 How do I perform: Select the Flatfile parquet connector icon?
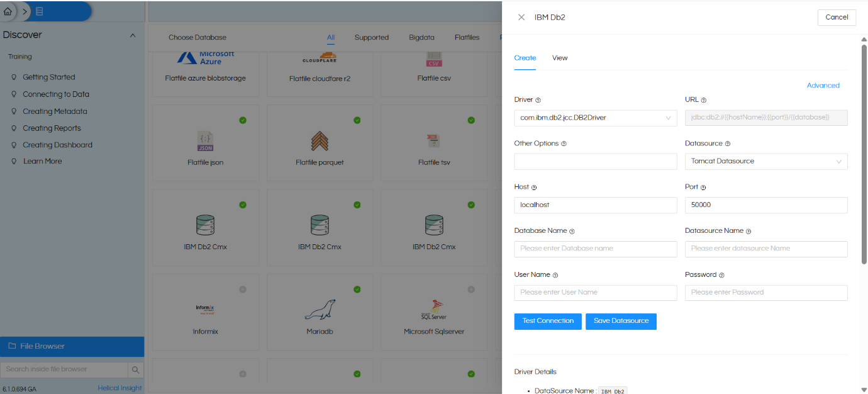pos(320,140)
